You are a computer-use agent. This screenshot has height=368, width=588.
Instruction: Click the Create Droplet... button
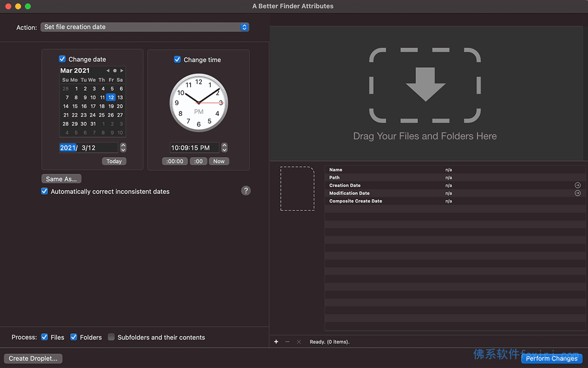[x=33, y=359]
